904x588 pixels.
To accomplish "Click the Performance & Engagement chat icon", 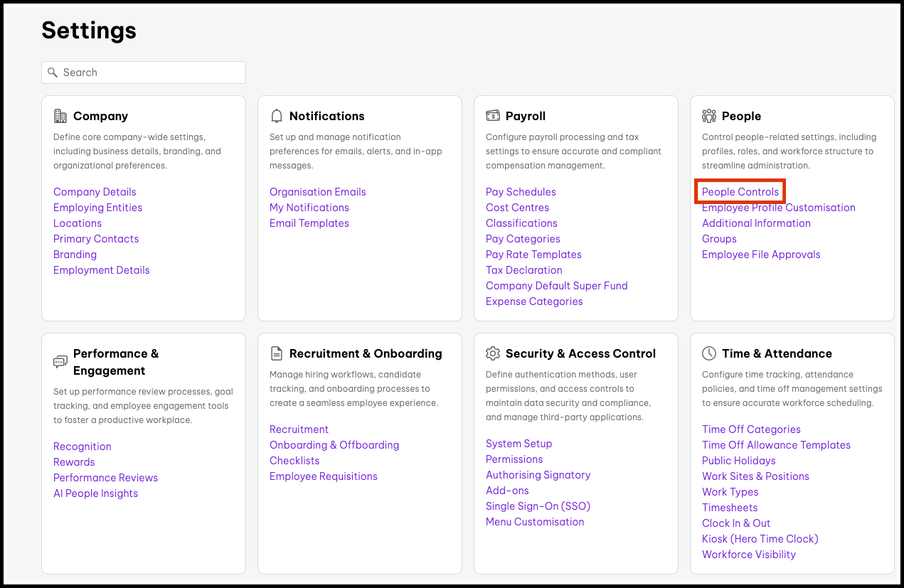I will pyautogui.click(x=60, y=362).
